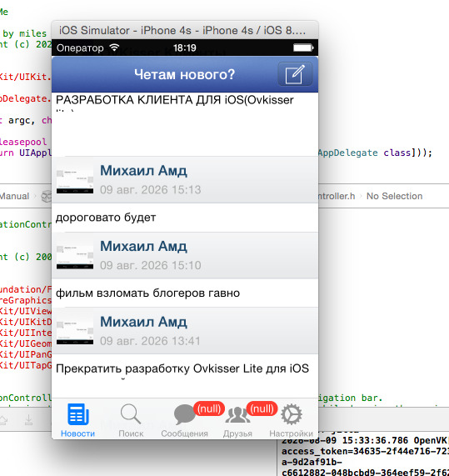The width and height of the screenshot is (449, 476).
Task: Open the post 'дороговато будет'
Action: (185, 218)
